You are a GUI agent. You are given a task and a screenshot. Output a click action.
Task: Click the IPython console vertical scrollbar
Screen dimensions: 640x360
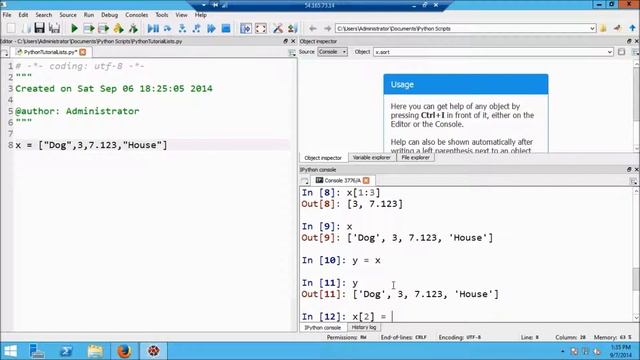point(636,254)
